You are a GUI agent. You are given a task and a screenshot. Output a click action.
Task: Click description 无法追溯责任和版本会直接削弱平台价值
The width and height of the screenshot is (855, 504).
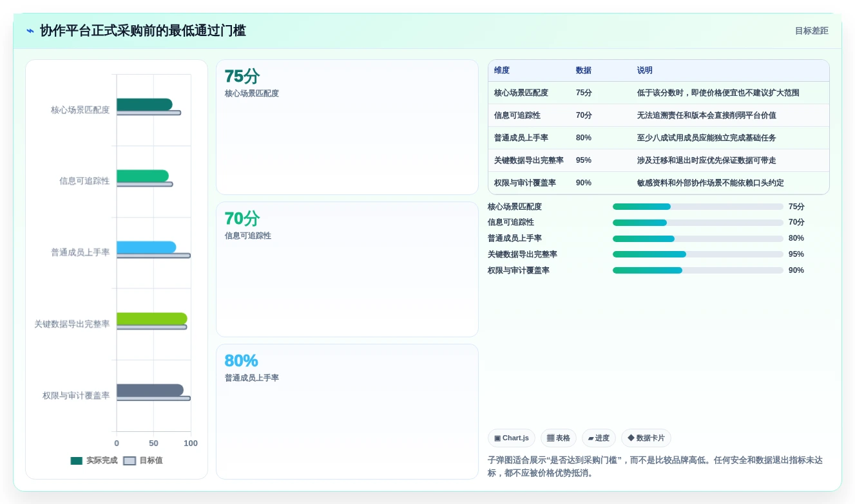tap(707, 115)
